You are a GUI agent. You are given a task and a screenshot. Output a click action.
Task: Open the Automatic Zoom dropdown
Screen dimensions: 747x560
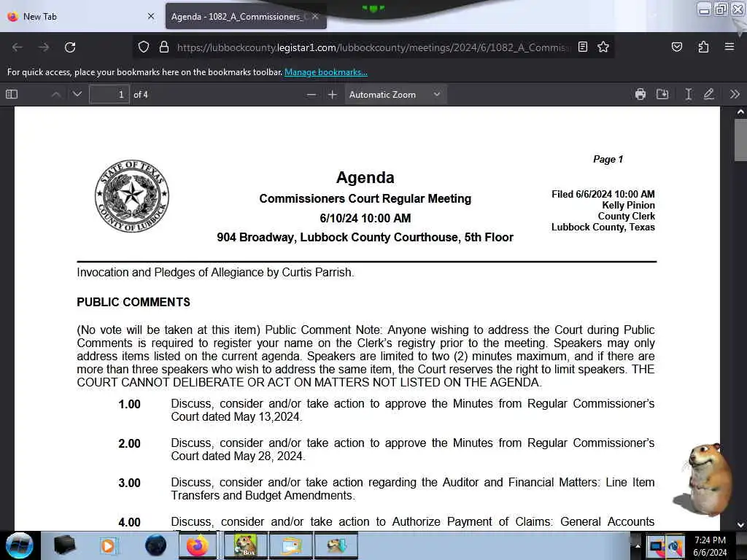[395, 95]
